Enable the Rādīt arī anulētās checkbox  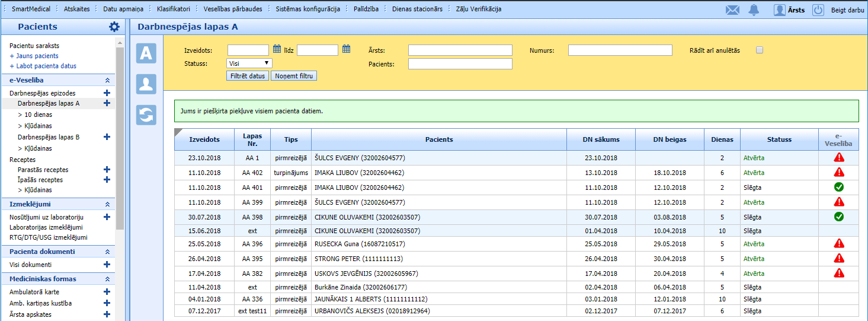point(760,50)
